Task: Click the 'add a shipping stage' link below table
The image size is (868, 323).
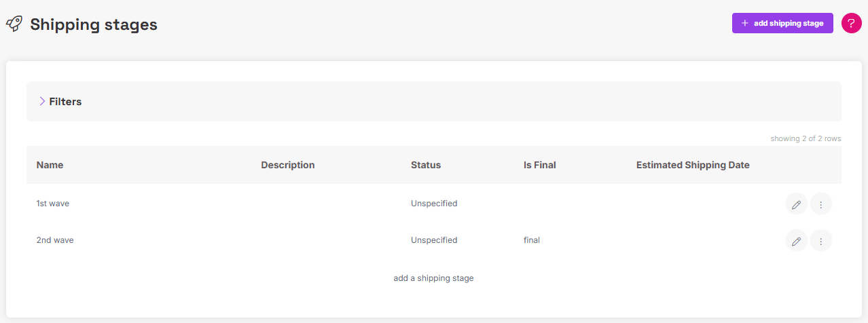Action: (433, 278)
